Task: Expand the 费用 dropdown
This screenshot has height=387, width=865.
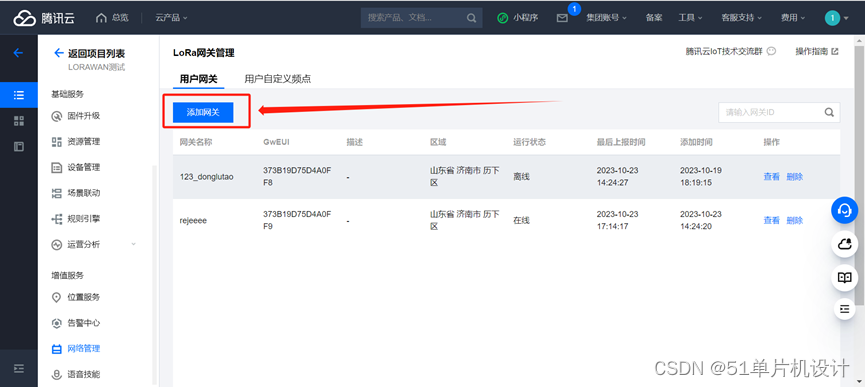Action: [x=793, y=18]
